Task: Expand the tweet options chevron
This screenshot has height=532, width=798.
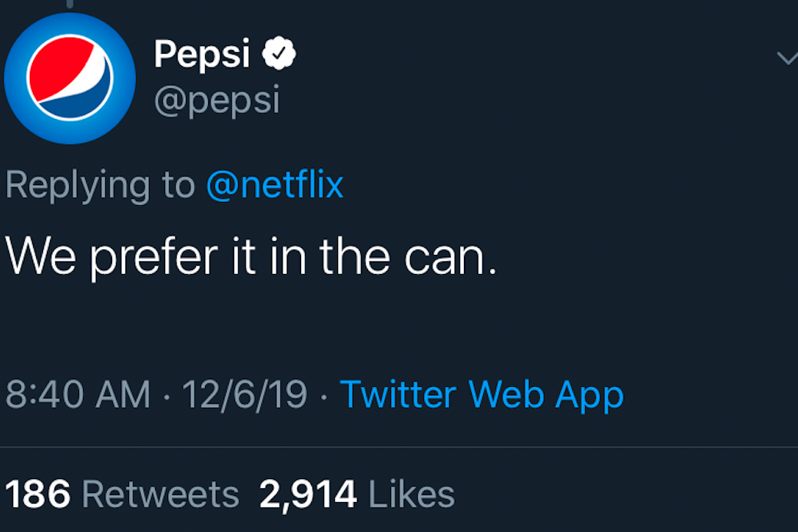Action: point(787,58)
